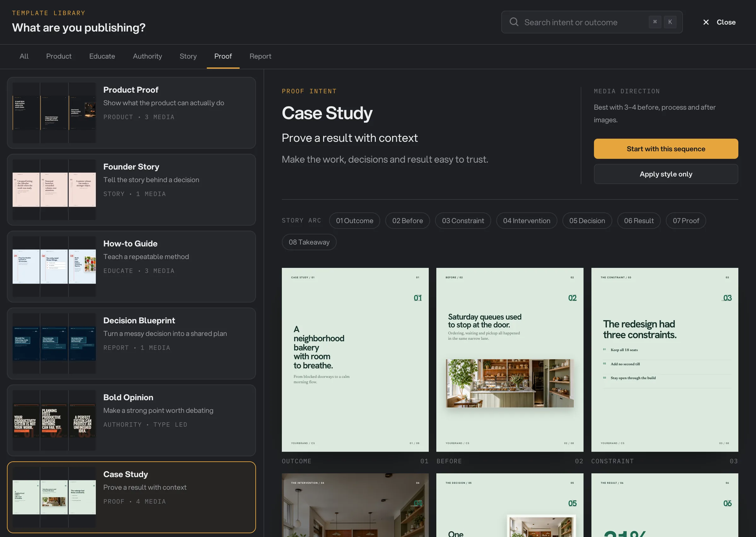Focus the Search intent or outcome field
Image resolution: width=756 pixels, height=537 pixels.
592,22
